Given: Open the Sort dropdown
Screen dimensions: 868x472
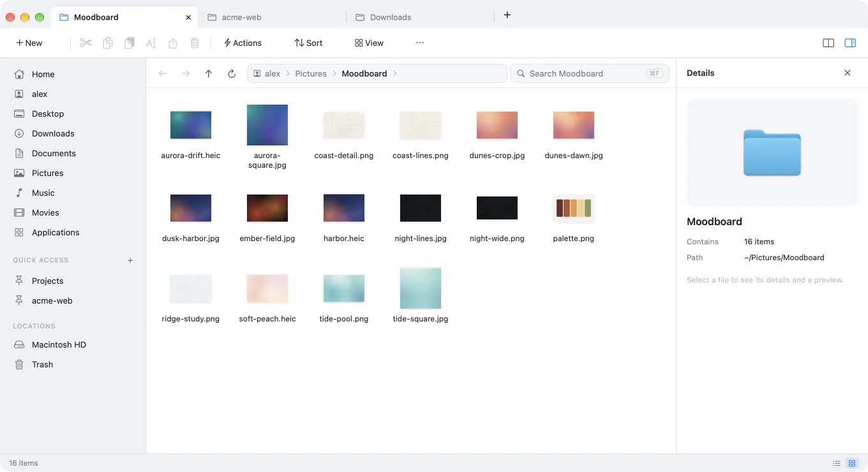Looking at the screenshot, I should 308,43.
